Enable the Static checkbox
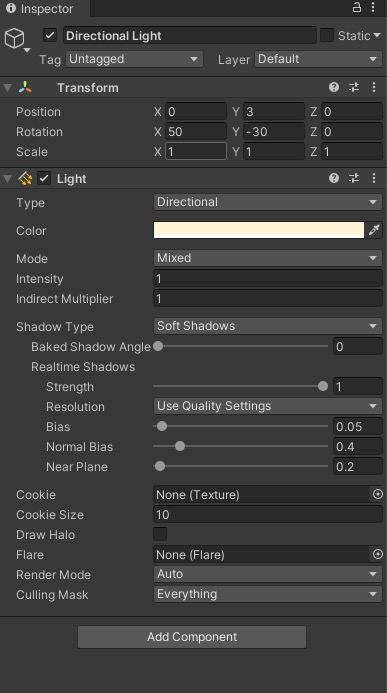387x693 pixels. (326, 35)
